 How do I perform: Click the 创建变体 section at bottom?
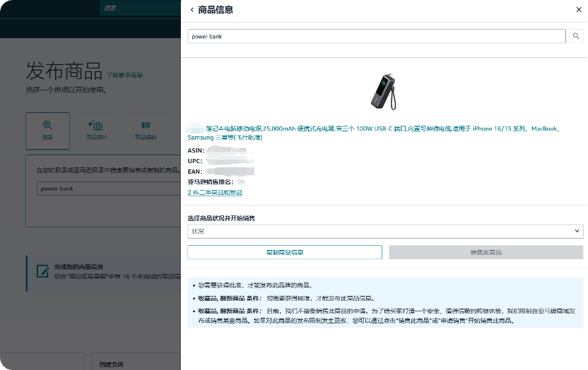pyautogui.click(x=112, y=364)
